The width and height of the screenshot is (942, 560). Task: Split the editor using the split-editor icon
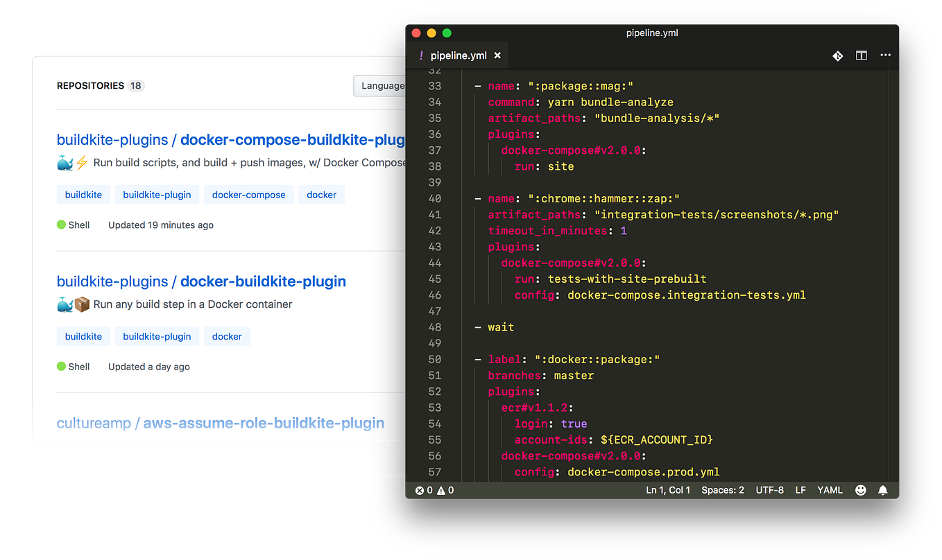[x=861, y=55]
